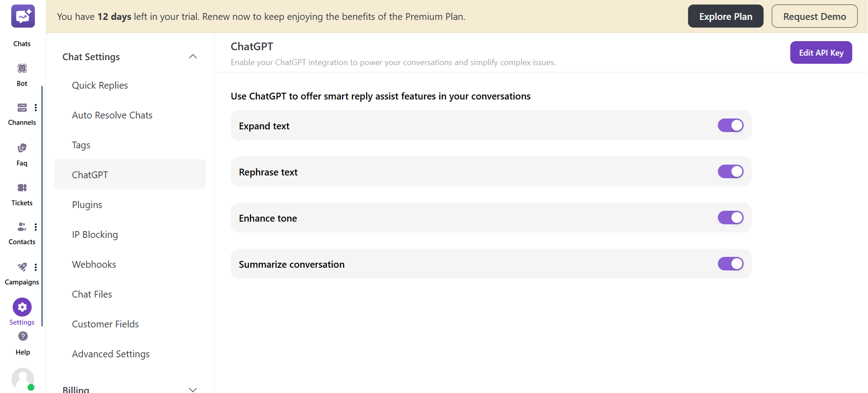Open the Channels kebab menu
The image size is (868, 393).
click(36, 108)
